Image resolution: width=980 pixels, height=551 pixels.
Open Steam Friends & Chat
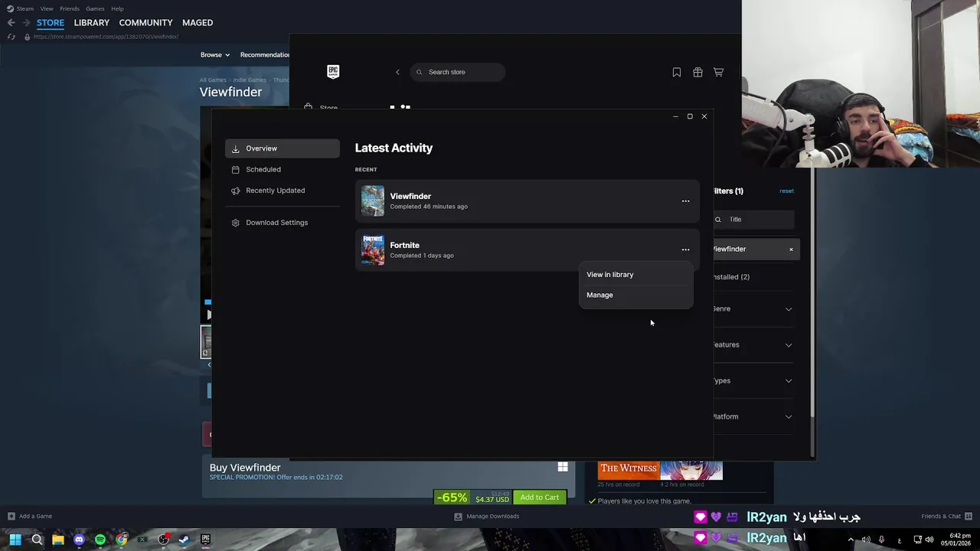pos(946,517)
